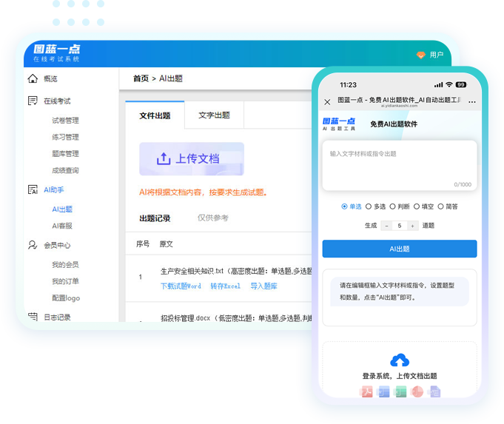Click the 概览 home icon in sidebar
Viewport: 504px width, 424px height.
coord(33,78)
